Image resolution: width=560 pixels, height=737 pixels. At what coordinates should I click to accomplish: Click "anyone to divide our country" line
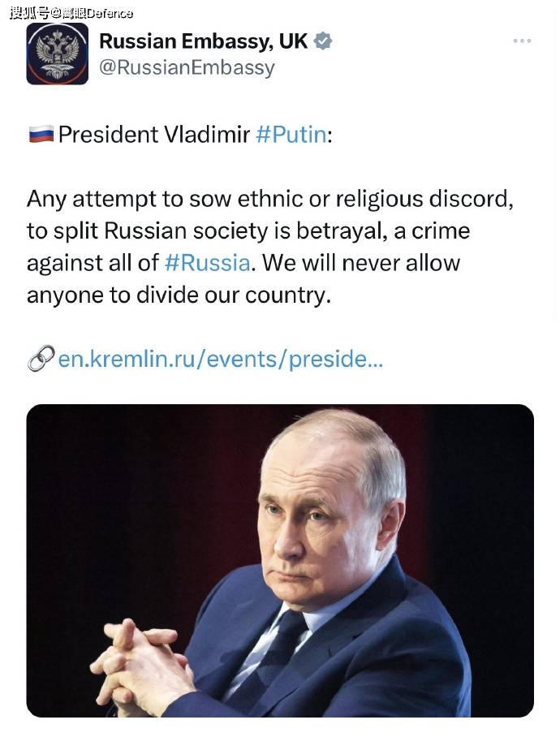(179, 295)
